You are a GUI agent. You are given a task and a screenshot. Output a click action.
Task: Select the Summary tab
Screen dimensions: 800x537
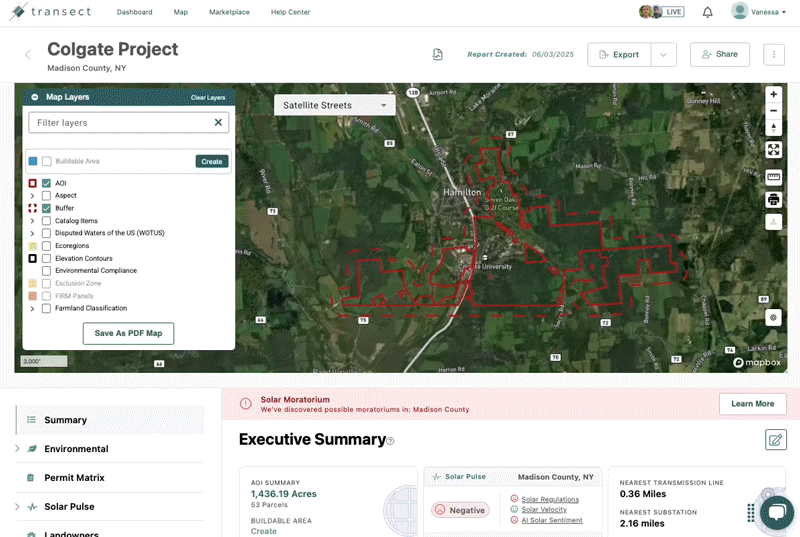110,420
